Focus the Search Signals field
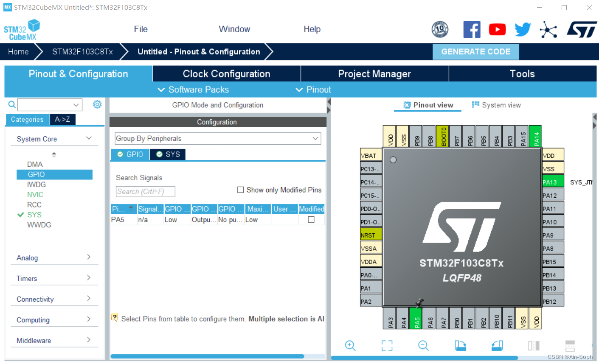Viewport: 599px width, 364px height. tap(146, 191)
